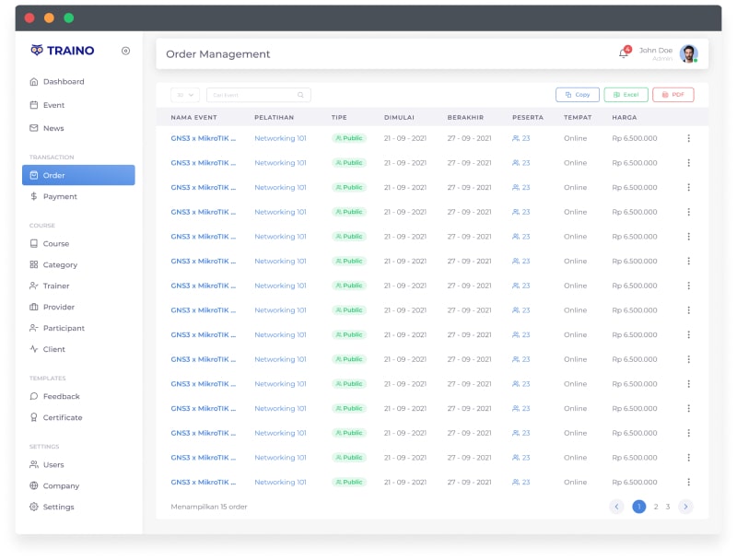The image size is (737, 560).
Task: Go to next page using right arrow
Action: (x=685, y=507)
